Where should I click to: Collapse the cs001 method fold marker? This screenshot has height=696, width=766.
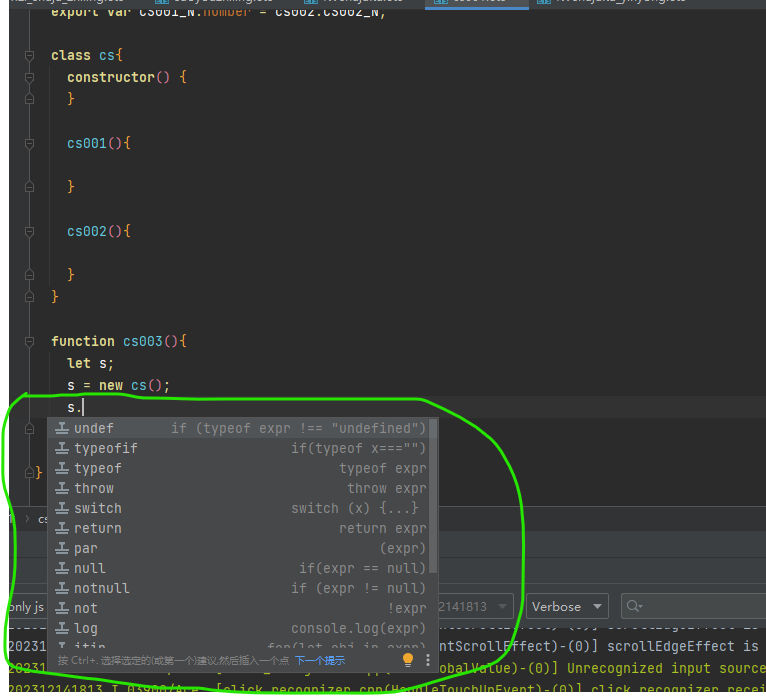point(29,144)
